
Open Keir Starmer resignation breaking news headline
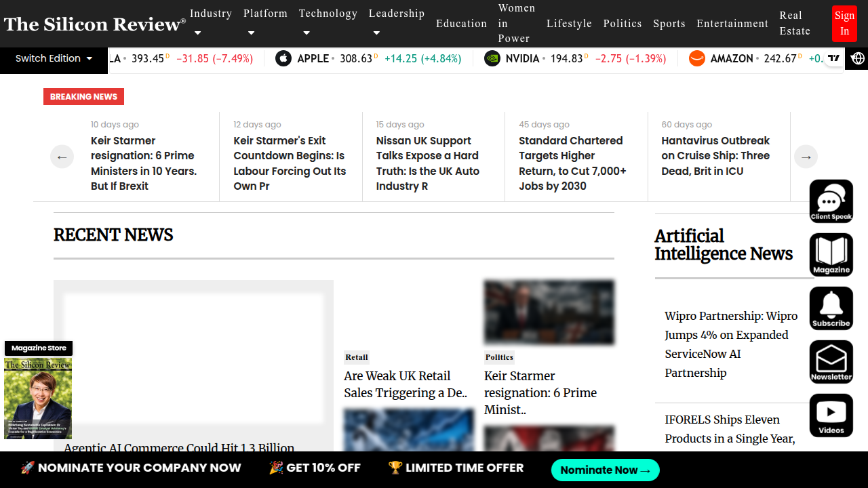point(144,163)
